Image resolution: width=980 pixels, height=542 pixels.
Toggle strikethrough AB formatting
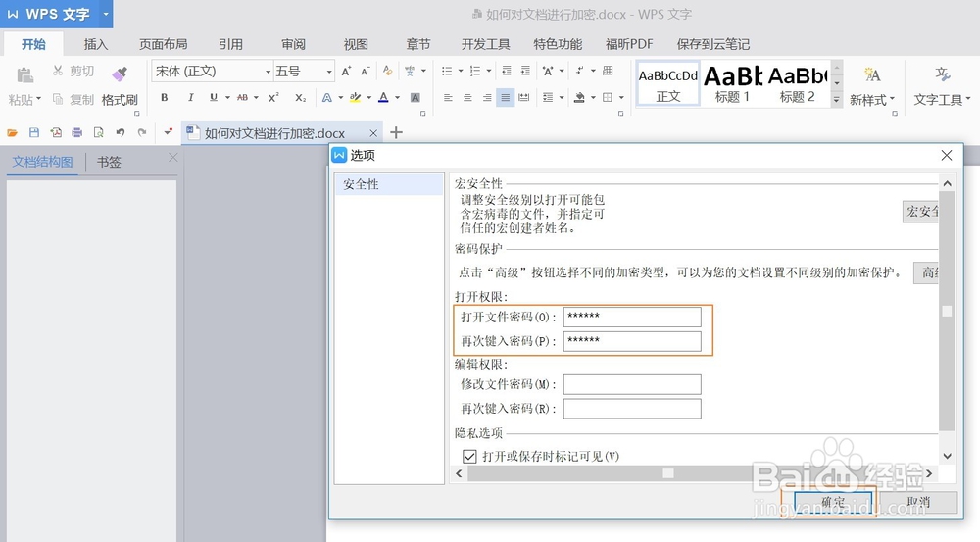(242, 98)
